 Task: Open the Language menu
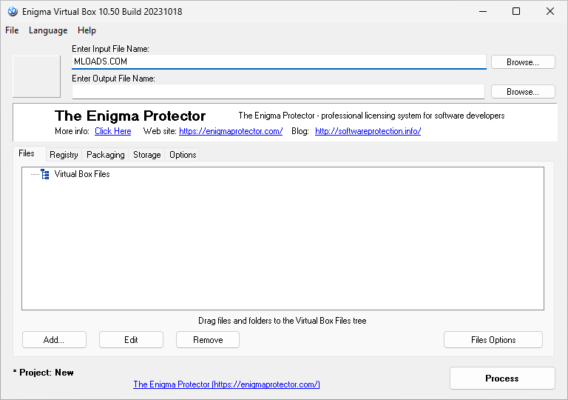48,30
